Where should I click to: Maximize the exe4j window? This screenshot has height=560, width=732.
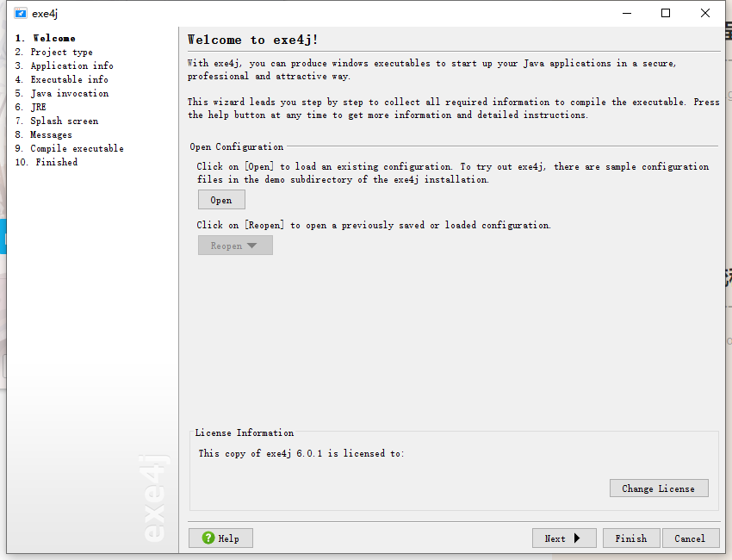coord(666,13)
